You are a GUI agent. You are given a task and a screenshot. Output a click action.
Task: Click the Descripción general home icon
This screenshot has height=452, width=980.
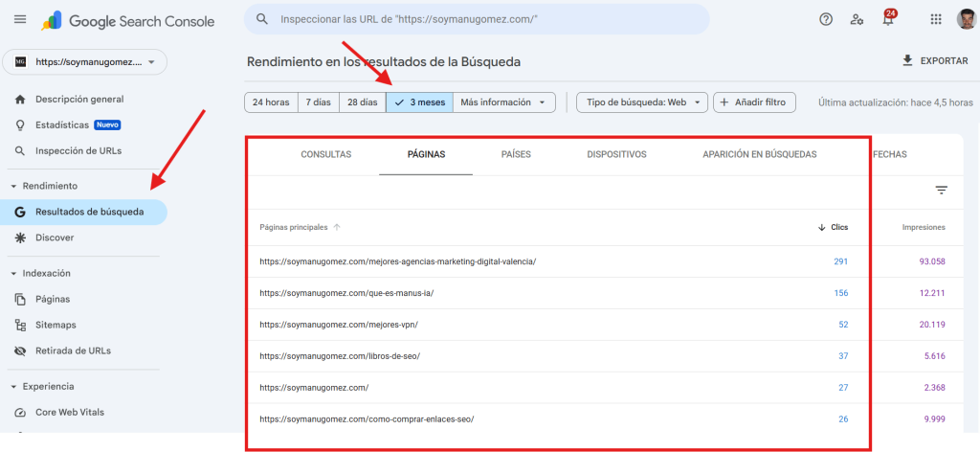[20, 100]
